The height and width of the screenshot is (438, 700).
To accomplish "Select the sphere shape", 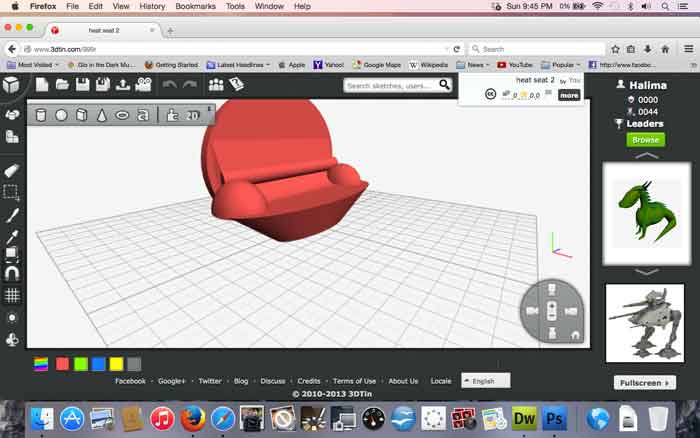I will click(61, 115).
